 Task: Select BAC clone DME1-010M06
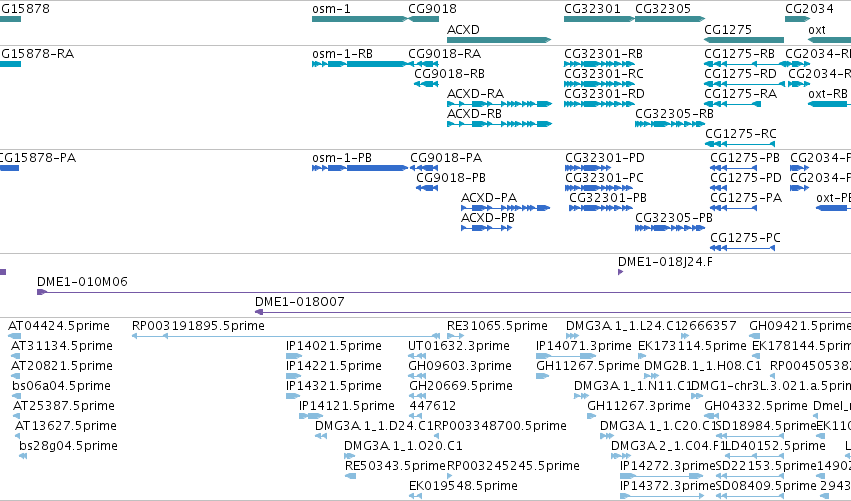(444, 292)
